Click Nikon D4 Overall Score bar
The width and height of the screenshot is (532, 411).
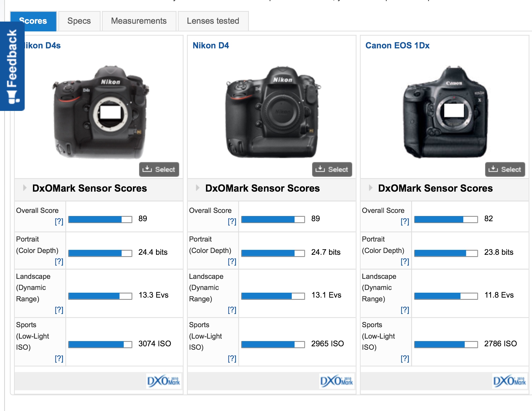tap(273, 219)
